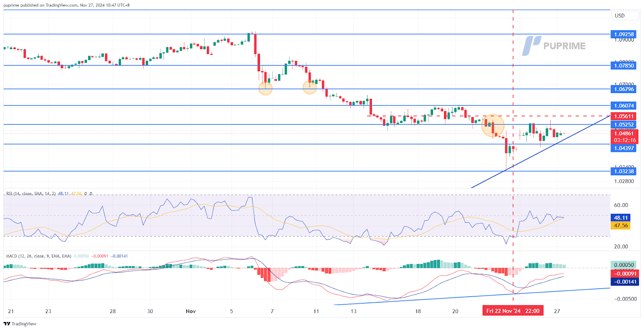Image resolution: width=644 pixels, height=330 pixels.
Task: Click date 11 on the time axis
Action: tap(316, 311)
